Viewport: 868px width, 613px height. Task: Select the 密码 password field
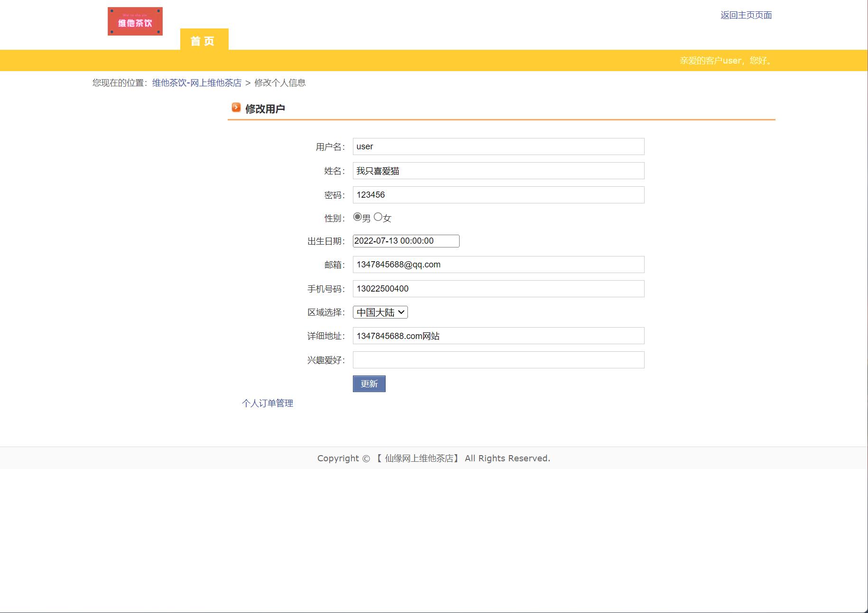pos(498,195)
